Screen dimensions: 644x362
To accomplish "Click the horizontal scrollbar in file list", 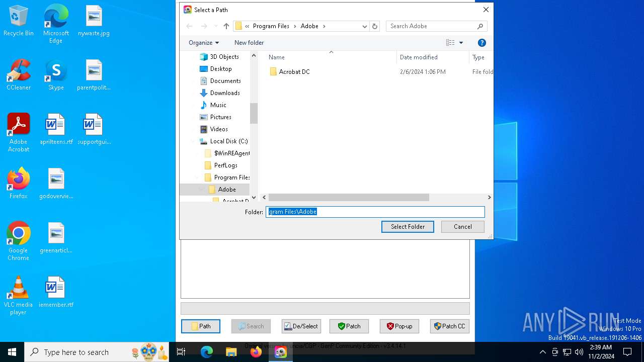I will 349,198.
